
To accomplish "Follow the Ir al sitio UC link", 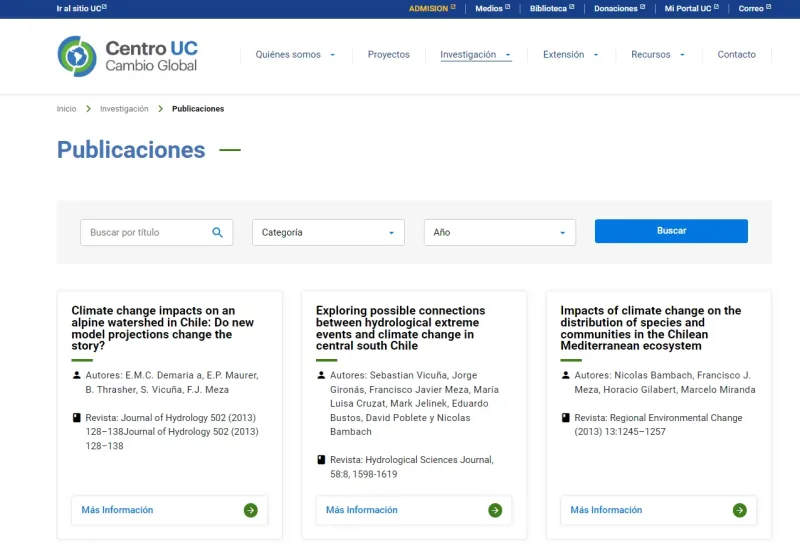I will point(82,8).
